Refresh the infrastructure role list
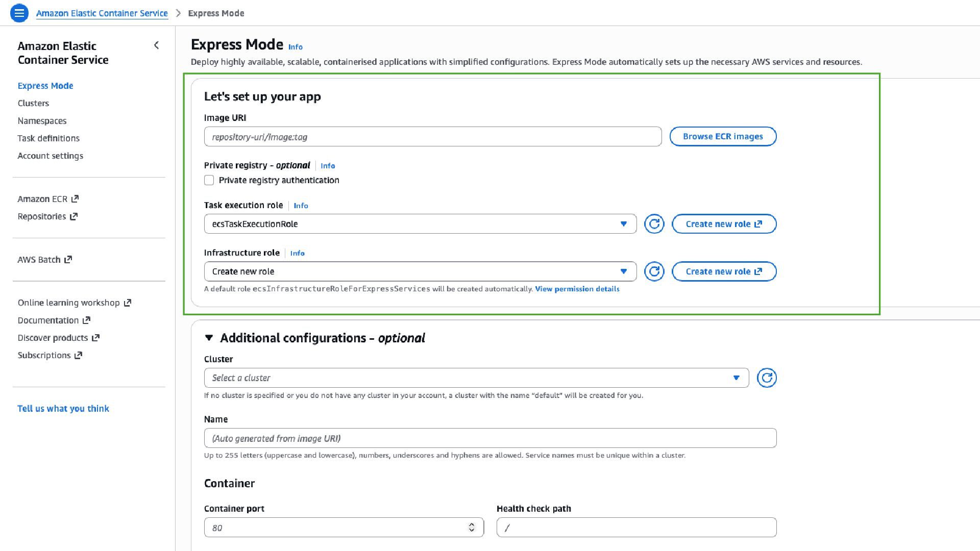Image resolution: width=980 pixels, height=551 pixels. coord(654,271)
